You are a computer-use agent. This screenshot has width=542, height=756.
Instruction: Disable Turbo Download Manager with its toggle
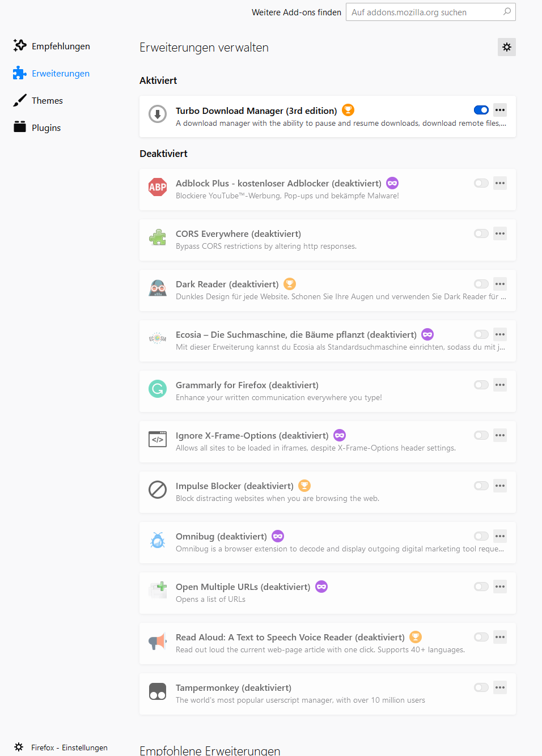[x=481, y=110]
